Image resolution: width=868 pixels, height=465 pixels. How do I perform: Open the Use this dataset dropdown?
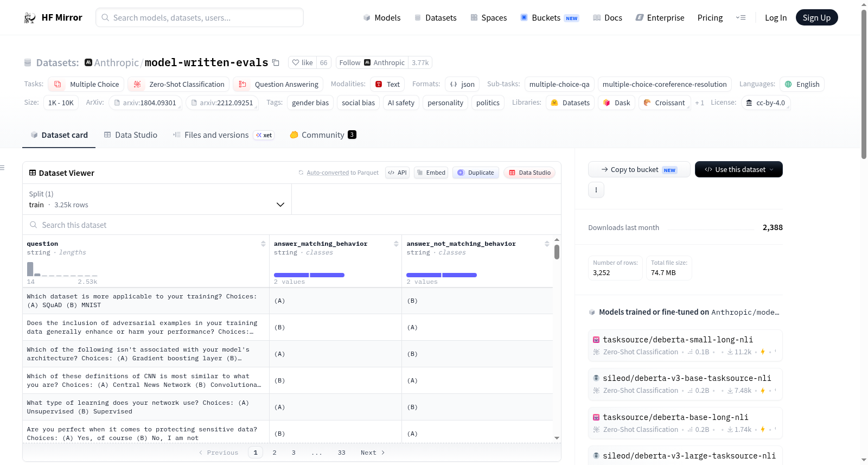pos(739,169)
